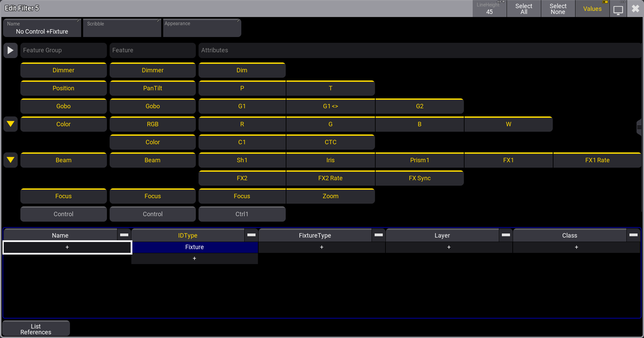Toggle the Zoom attribute
This screenshot has width=644, height=338.
tap(330, 196)
